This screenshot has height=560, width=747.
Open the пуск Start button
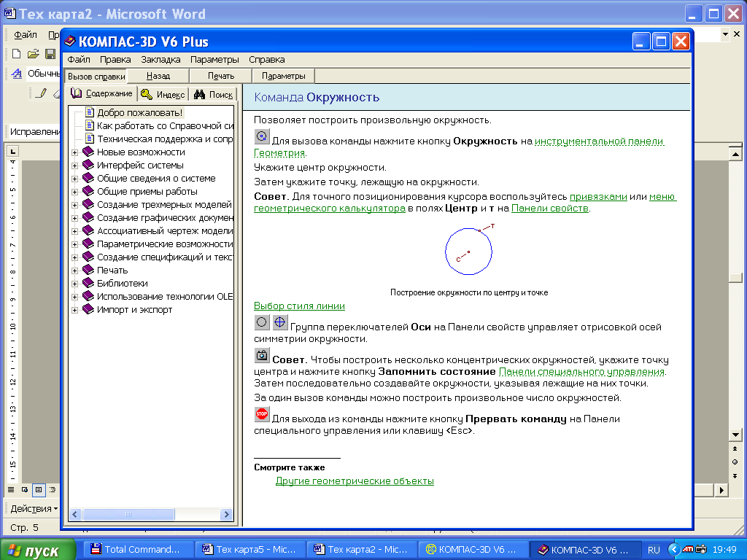[38, 550]
